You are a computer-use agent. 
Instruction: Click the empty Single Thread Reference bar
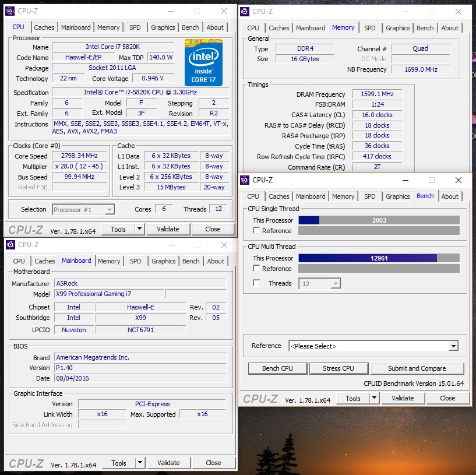coord(379,231)
